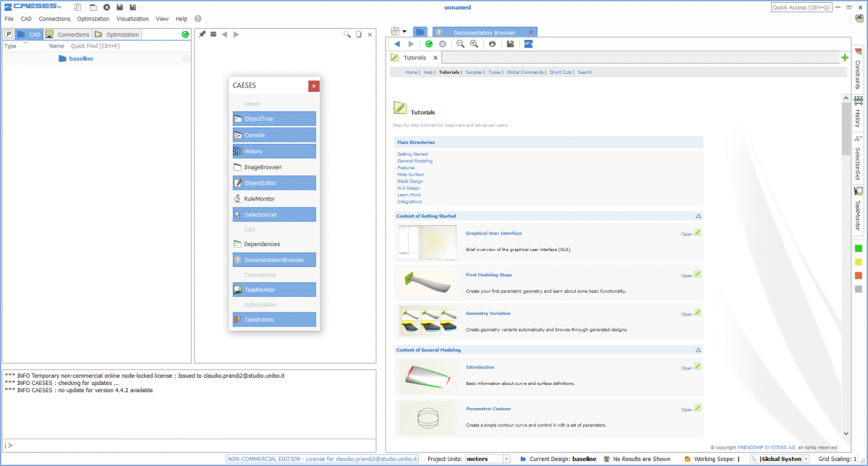Click the open project folder icon in top toolbar
868x466 pixels.
pyautogui.click(x=93, y=7)
